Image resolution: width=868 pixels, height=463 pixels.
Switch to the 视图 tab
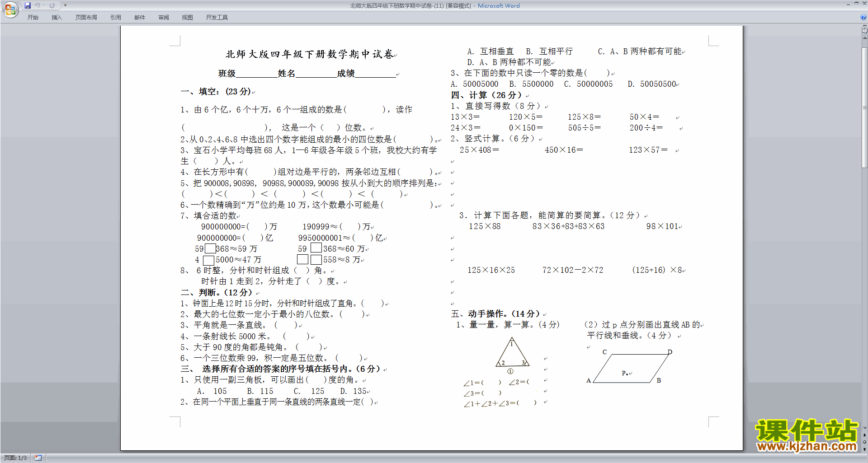(188, 18)
